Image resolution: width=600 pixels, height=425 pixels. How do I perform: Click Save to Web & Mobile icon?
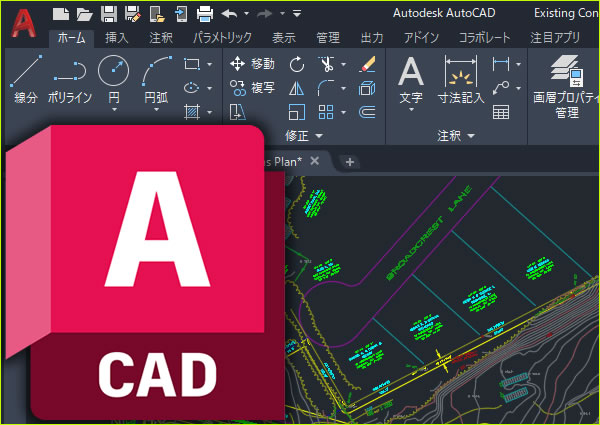tap(181, 14)
